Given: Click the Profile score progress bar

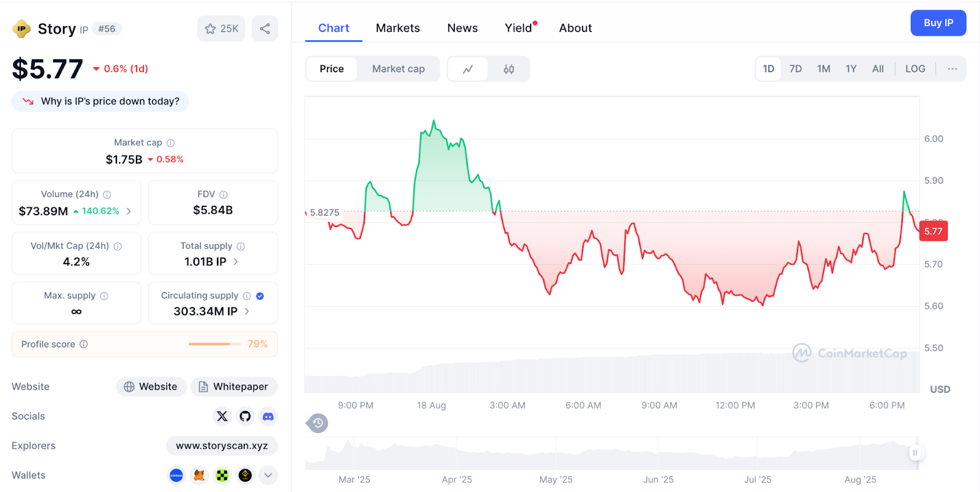Looking at the screenshot, I should 214,344.
